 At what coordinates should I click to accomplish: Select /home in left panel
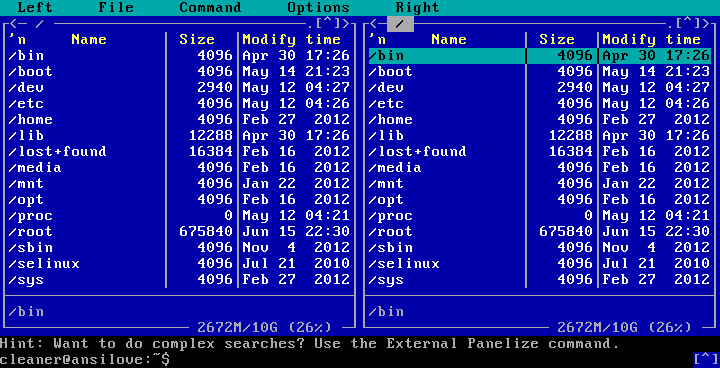point(179,120)
